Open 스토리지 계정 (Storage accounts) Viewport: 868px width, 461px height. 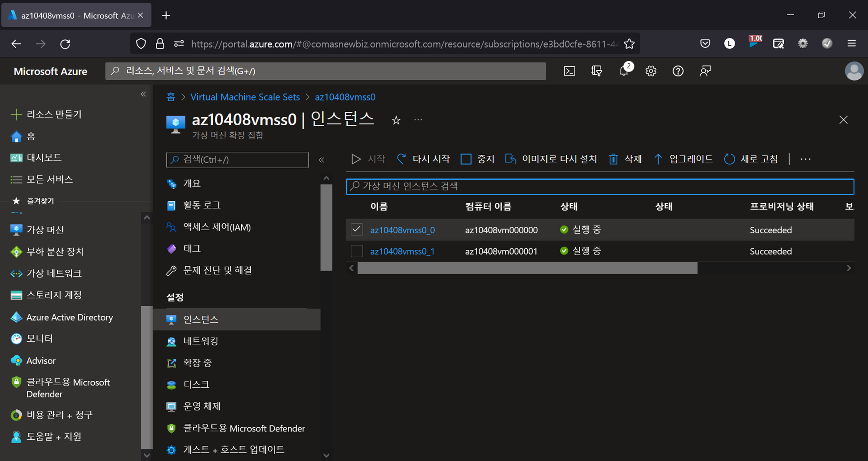click(46, 295)
